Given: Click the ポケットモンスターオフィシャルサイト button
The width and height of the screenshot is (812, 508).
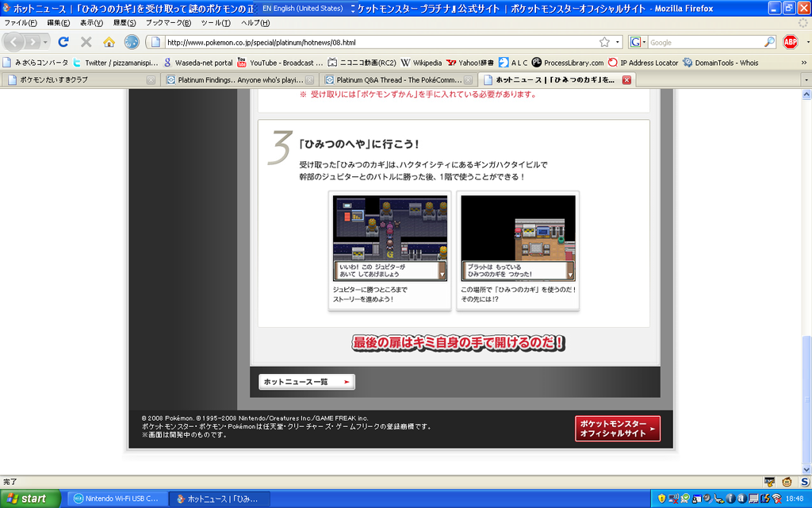Looking at the screenshot, I should click(x=617, y=429).
